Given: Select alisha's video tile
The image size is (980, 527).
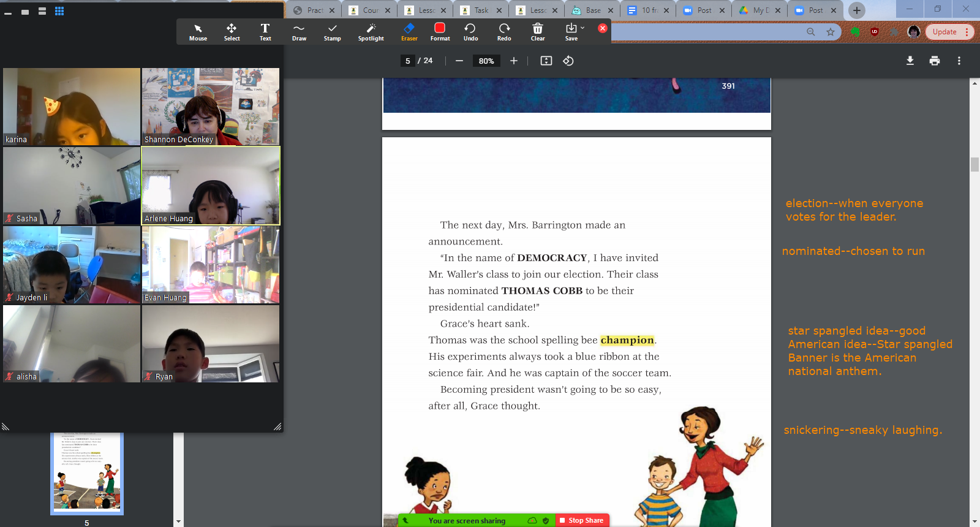Looking at the screenshot, I should tap(72, 344).
